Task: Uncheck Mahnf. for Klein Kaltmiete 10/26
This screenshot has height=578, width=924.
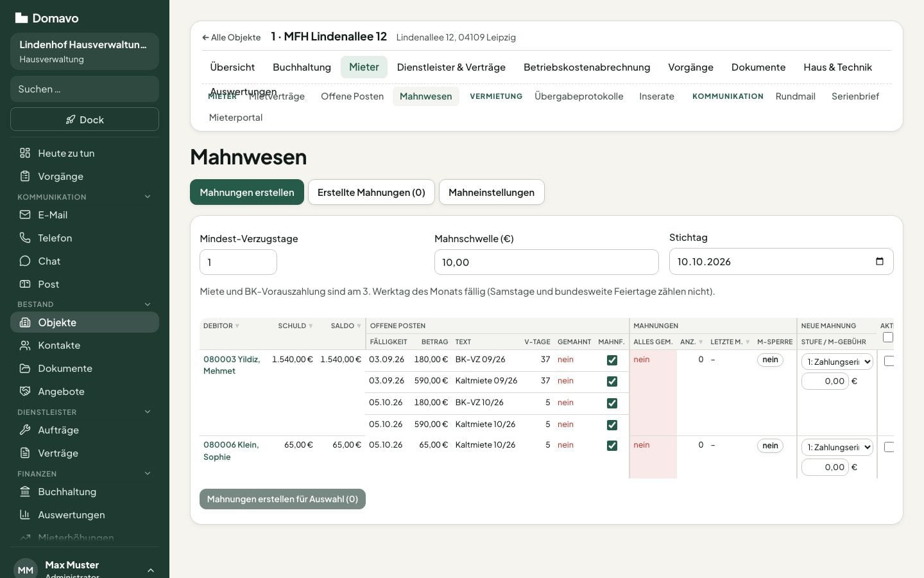Action: tap(612, 446)
